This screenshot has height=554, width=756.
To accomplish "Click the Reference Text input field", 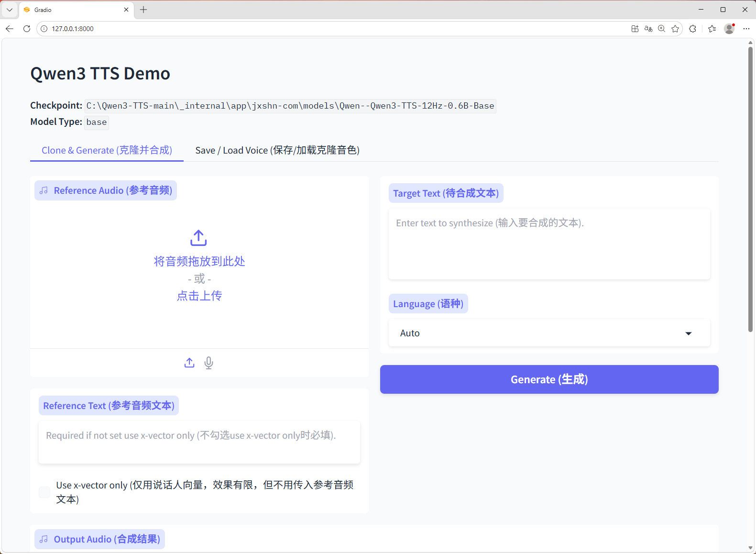I will coord(199,442).
